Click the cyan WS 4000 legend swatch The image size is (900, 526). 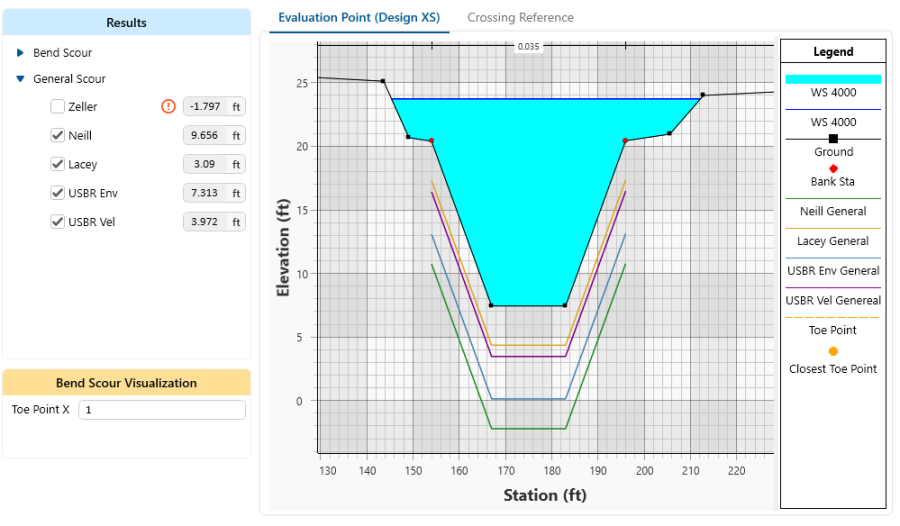click(x=833, y=79)
